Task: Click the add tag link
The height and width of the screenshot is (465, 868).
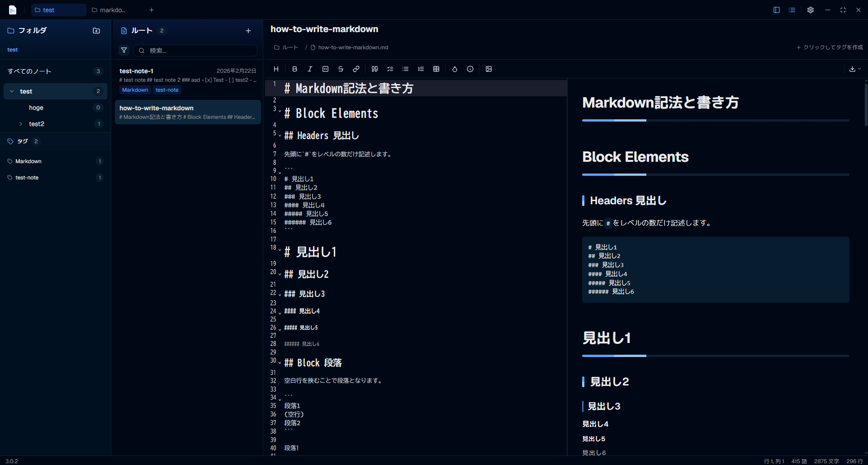Action: click(830, 47)
